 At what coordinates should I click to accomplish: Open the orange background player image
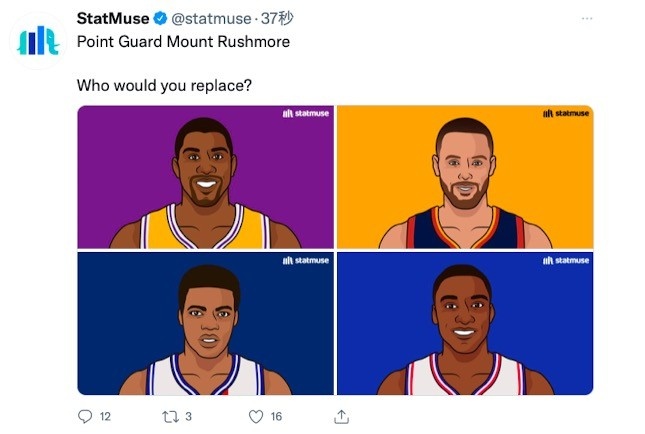465,176
